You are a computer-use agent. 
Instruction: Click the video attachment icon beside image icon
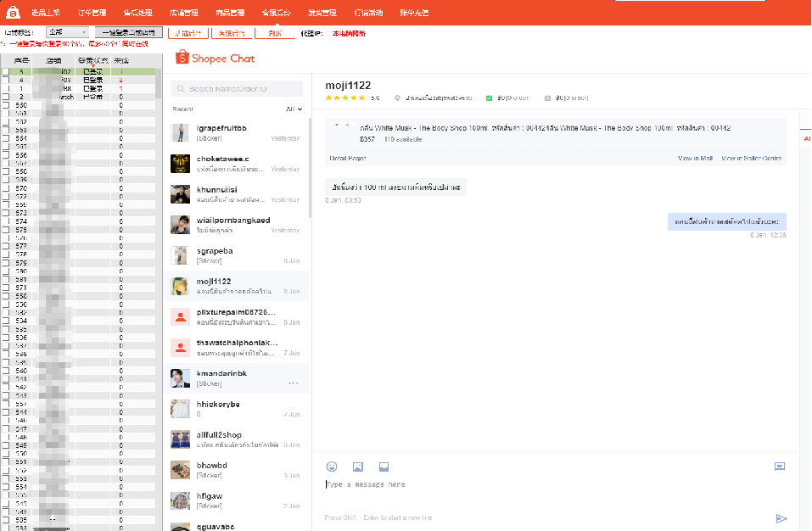click(x=384, y=467)
